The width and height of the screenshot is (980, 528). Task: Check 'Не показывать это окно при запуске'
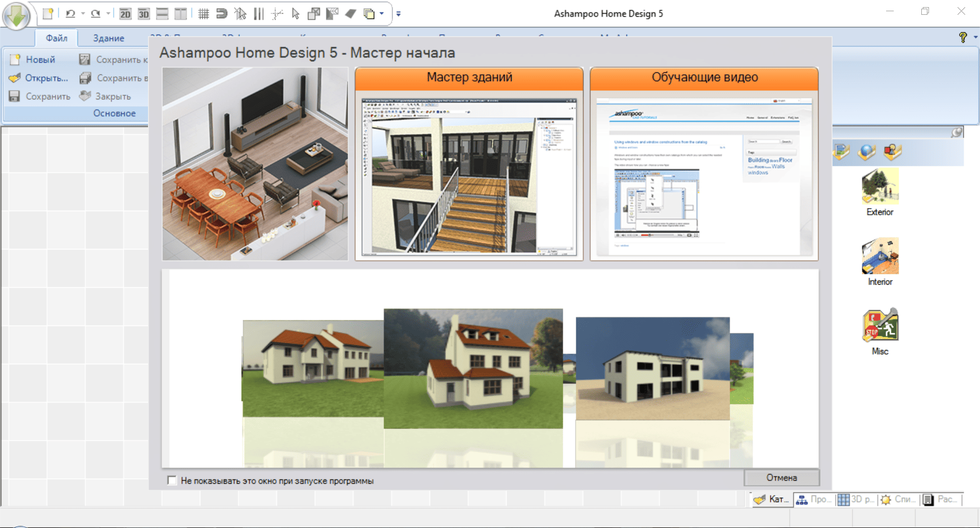tap(172, 481)
